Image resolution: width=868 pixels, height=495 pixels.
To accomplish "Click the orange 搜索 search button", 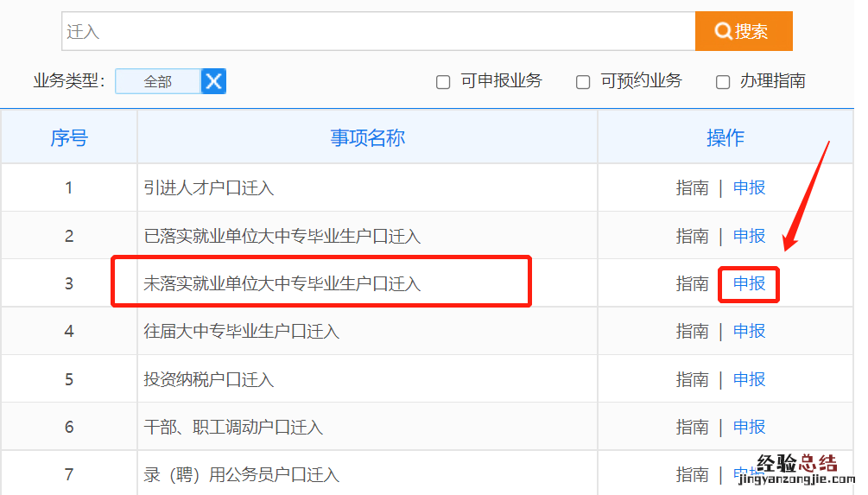I will [x=743, y=32].
